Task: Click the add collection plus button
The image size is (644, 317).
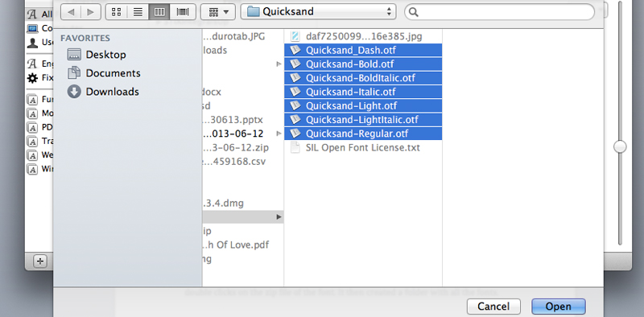Action: coord(39,261)
